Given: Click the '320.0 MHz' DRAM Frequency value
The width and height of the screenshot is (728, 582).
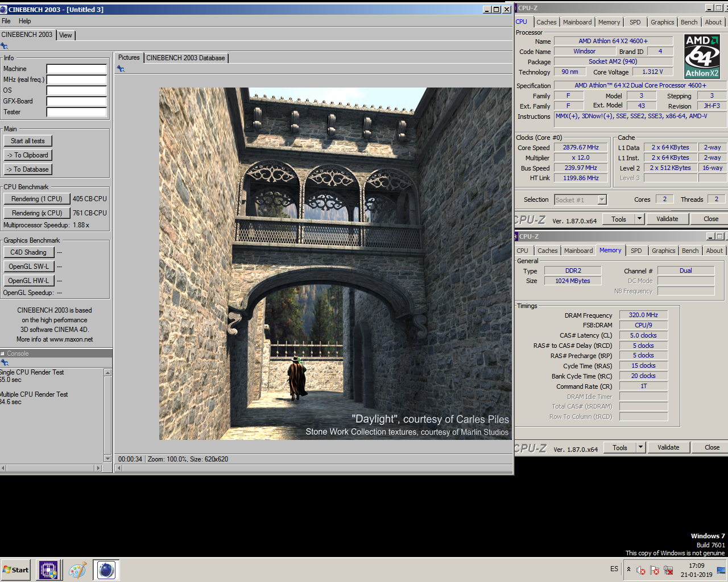Looking at the screenshot, I should tap(643, 315).
